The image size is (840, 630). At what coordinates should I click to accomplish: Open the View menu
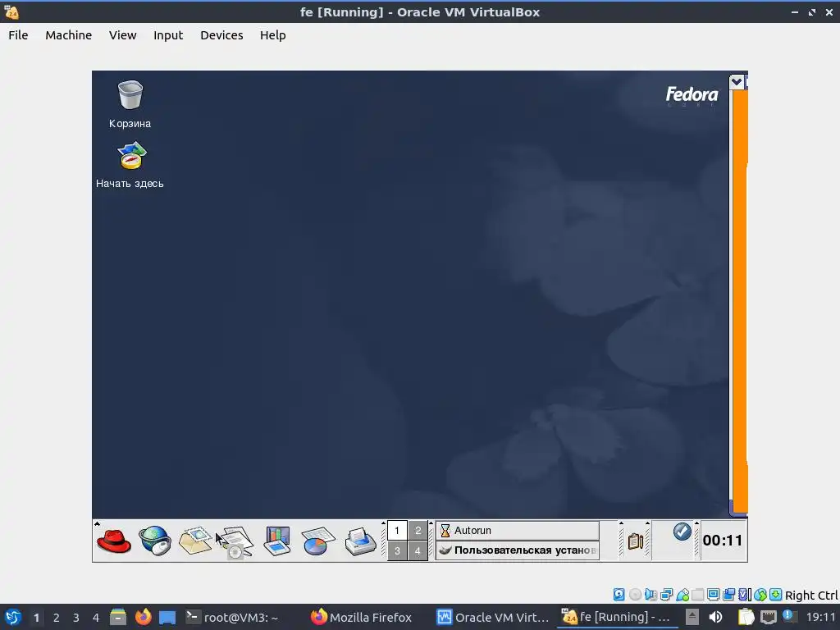[x=123, y=35]
